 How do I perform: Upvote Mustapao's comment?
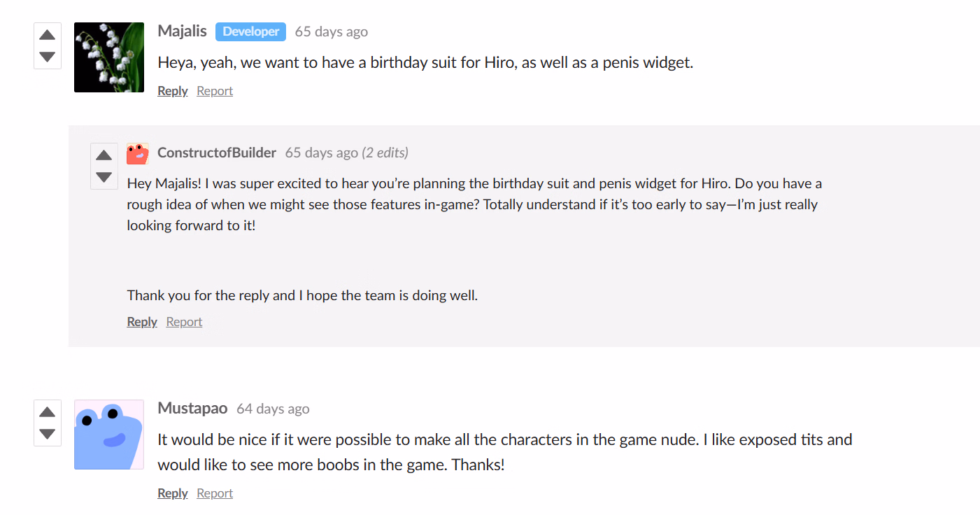click(x=47, y=412)
